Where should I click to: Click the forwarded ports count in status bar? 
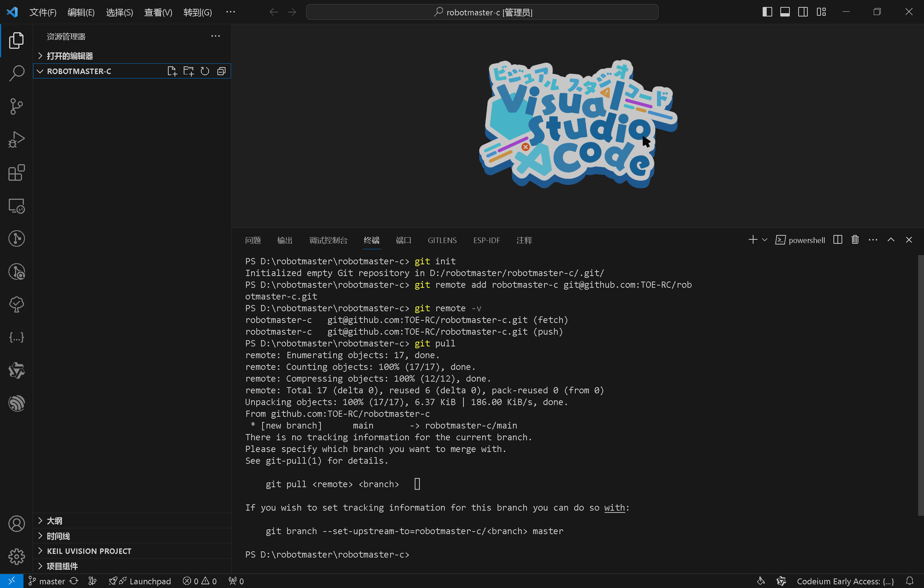pos(236,581)
